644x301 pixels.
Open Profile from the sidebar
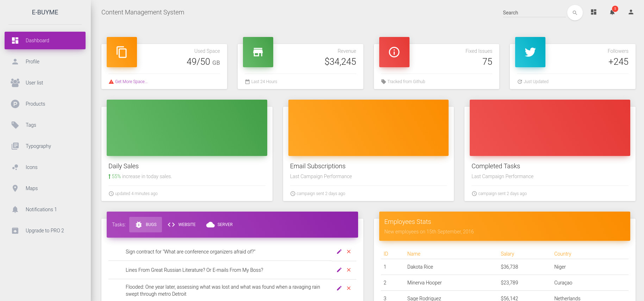pos(32,62)
